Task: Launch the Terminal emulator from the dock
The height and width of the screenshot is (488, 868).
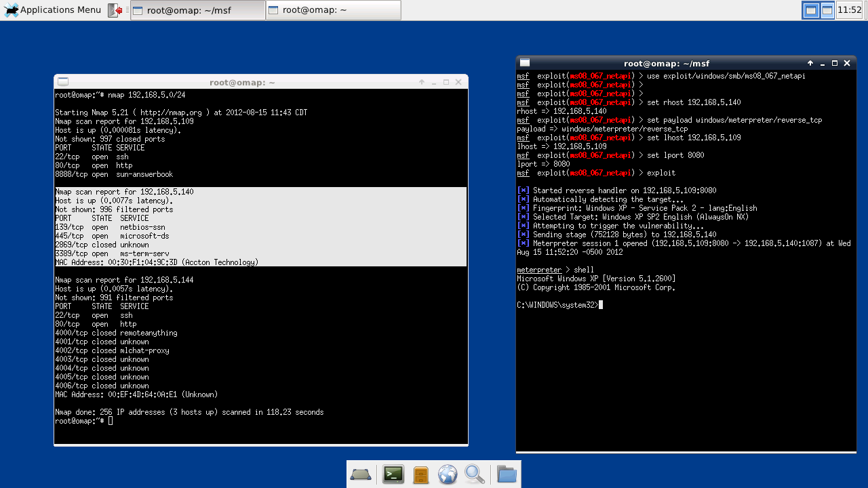Action: 393,474
